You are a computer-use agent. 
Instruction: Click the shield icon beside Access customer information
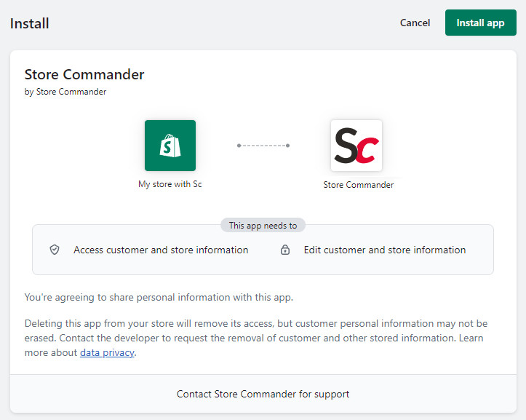(x=55, y=250)
